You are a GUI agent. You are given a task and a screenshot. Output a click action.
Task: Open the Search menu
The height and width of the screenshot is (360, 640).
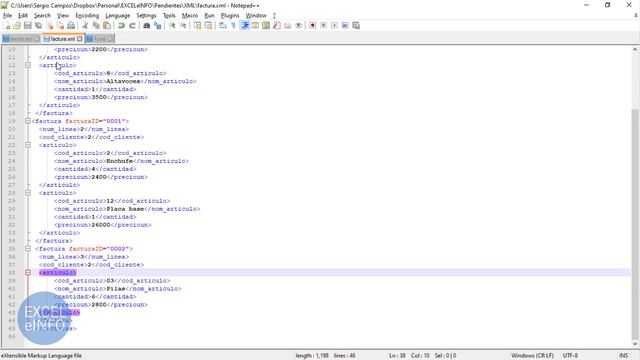(x=42, y=16)
